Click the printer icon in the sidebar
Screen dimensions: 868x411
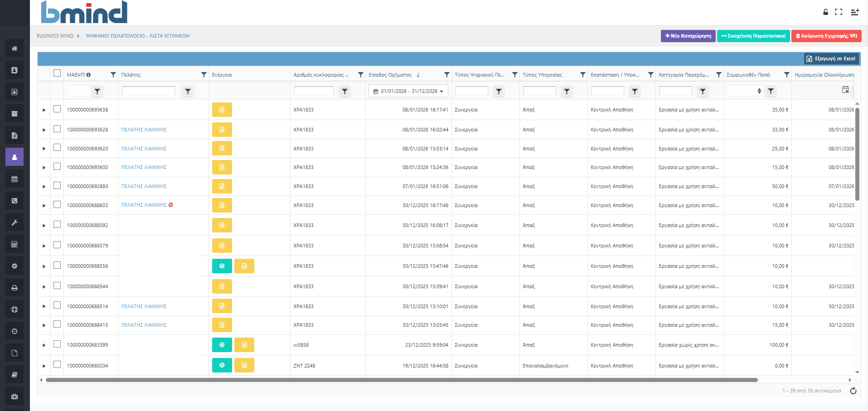[15, 288]
